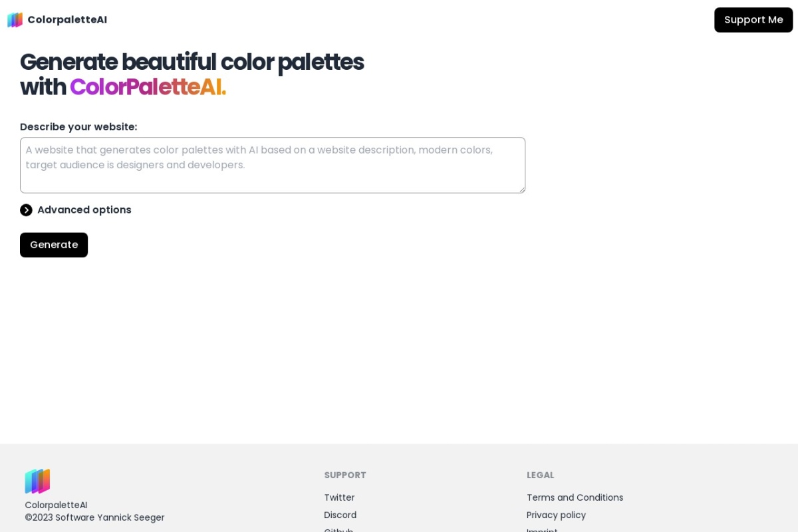Open the Privacy policy page
This screenshot has width=798, height=532.
coord(556,515)
